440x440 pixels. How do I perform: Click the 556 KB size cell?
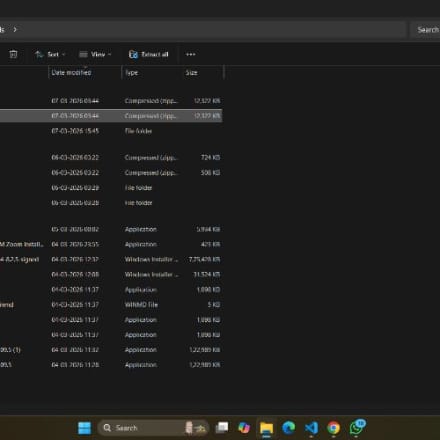click(210, 173)
